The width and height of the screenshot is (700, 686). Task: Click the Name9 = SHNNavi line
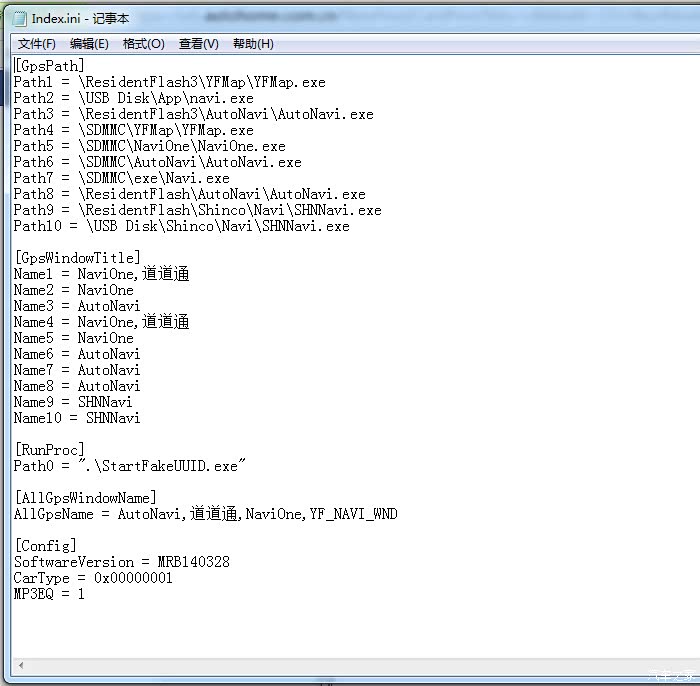pos(73,402)
